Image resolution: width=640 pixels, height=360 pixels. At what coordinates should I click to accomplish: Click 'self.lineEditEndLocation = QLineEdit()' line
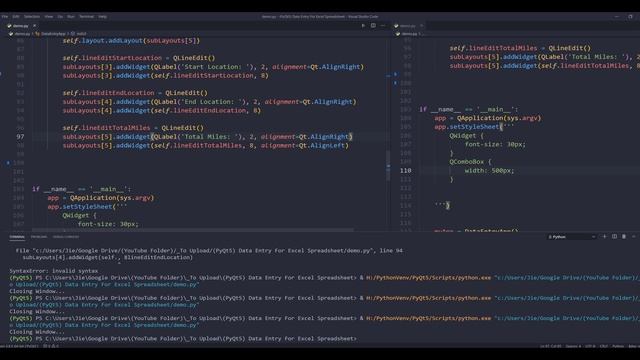135,93
